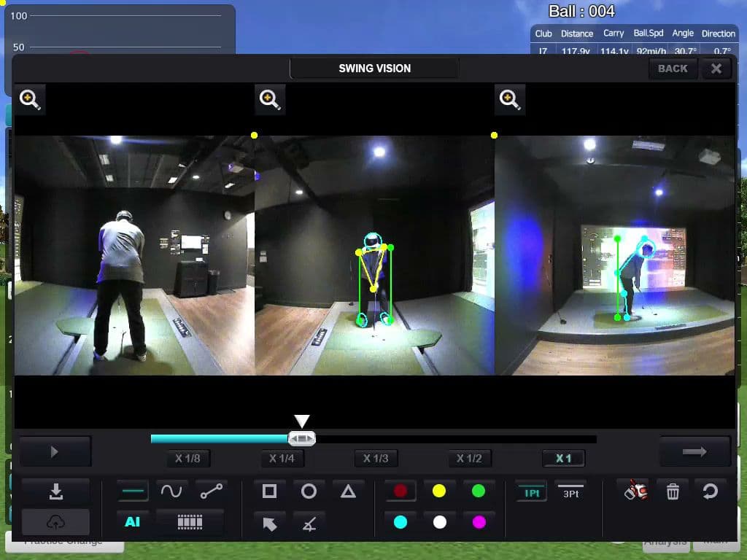Choose the selection arrow tool

click(268, 522)
